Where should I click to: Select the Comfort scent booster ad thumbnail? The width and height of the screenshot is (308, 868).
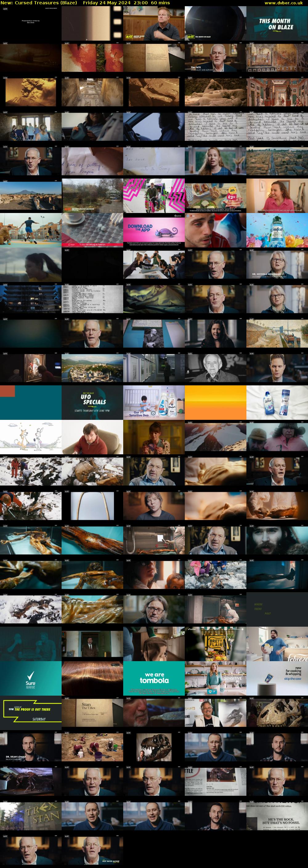[x=277, y=230]
